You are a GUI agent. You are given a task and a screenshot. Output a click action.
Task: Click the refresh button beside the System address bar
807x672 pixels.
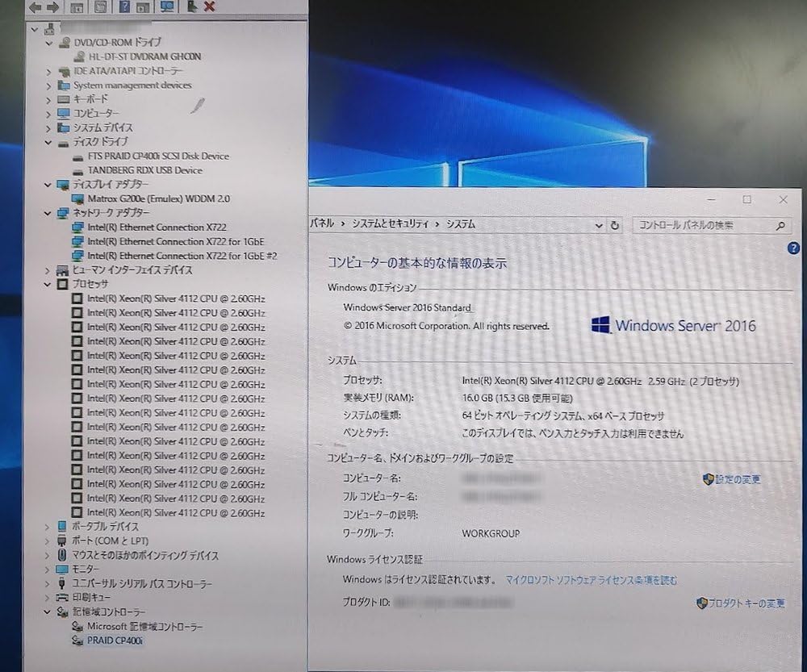point(614,225)
